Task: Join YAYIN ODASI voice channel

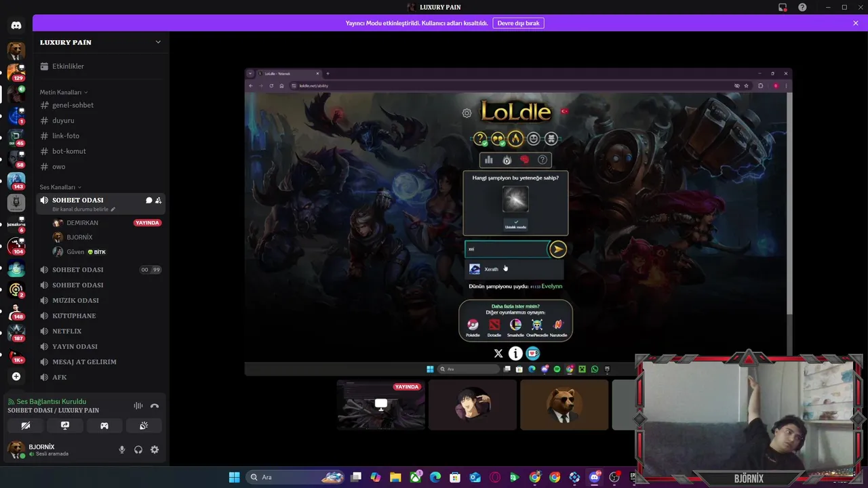Action: (x=101, y=346)
